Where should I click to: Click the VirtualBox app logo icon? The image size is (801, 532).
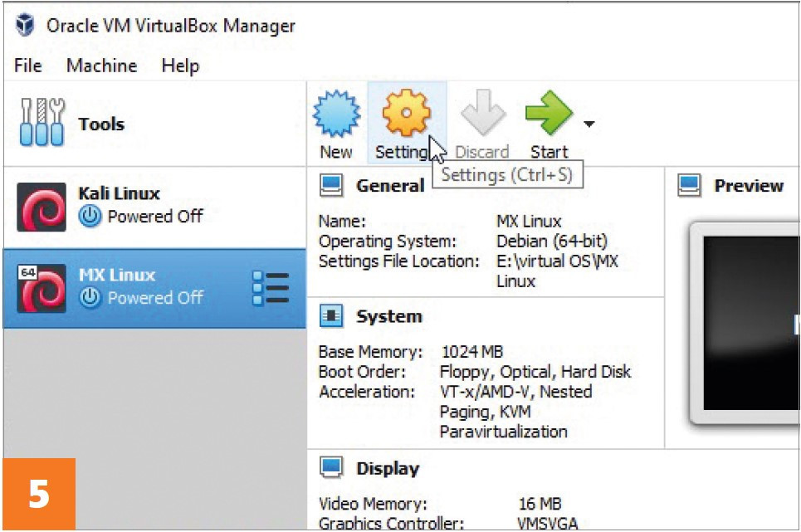tap(25, 25)
